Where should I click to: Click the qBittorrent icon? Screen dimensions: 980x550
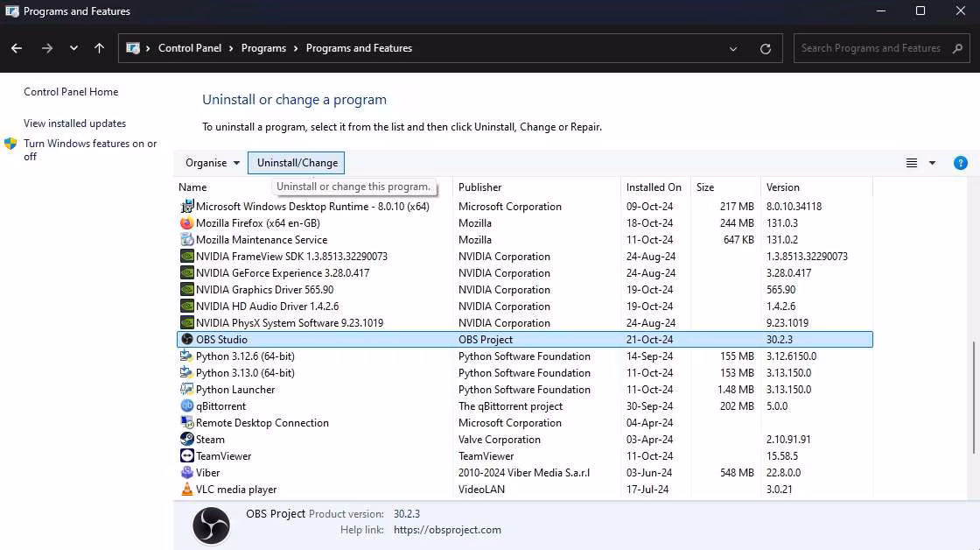pos(187,405)
